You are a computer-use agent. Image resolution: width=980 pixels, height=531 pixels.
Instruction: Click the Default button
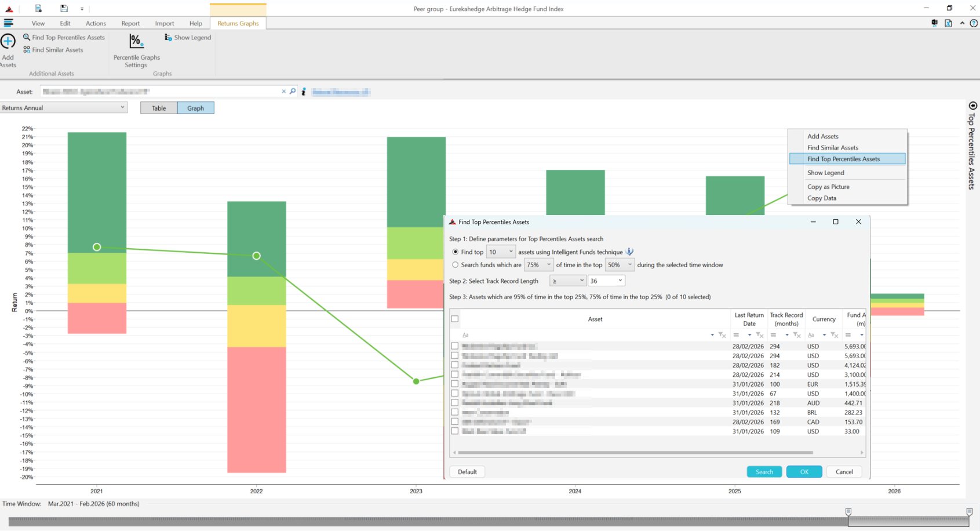[x=467, y=472]
